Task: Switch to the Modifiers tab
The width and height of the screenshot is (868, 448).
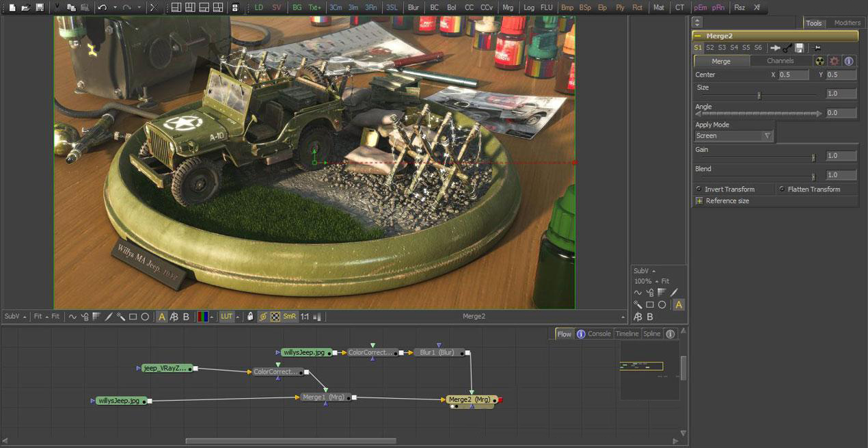Action: 847,23
